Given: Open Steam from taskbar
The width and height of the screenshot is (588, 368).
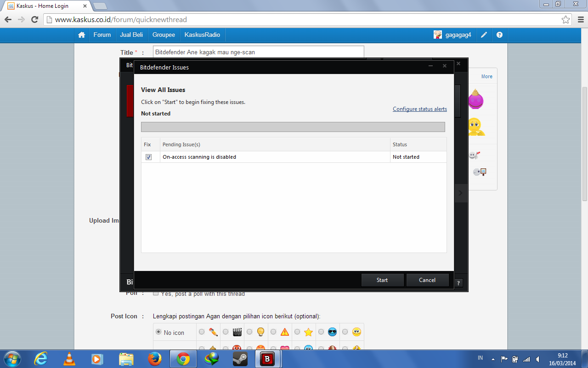Looking at the screenshot, I should pos(240,359).
